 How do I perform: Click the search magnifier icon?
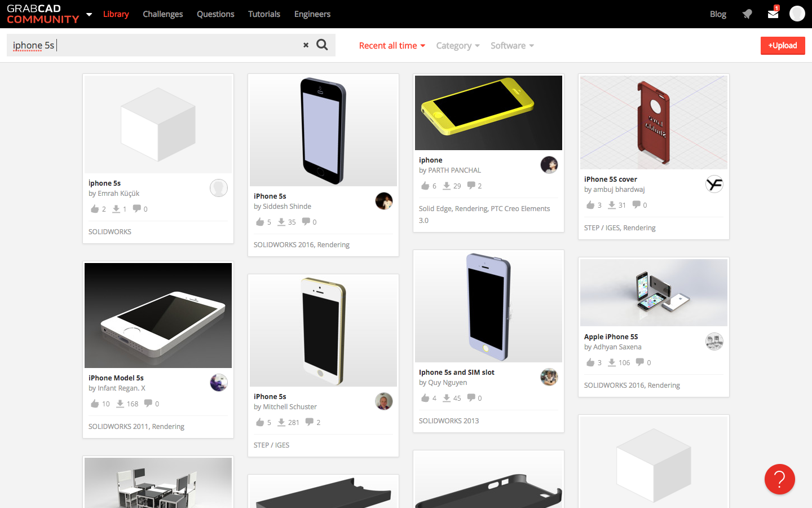(x=322, y=45)
